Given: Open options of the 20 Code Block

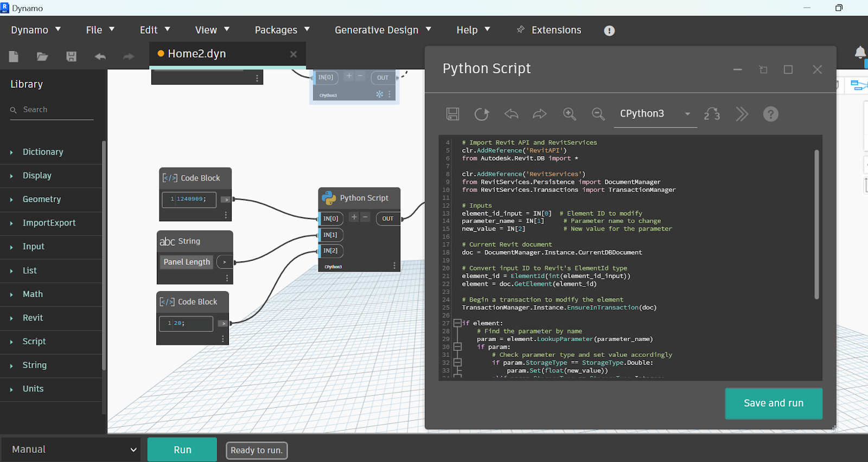Looking at the screenshot, I should tap(222, 339).
